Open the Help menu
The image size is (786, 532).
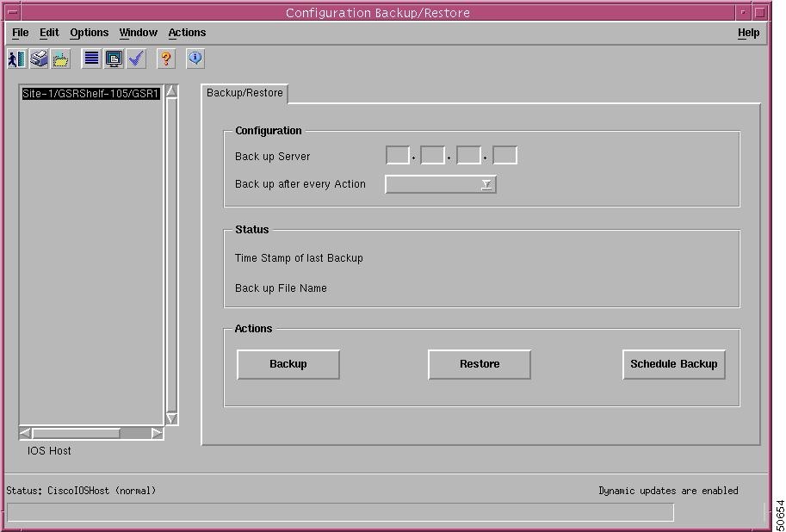coord(748,33)
